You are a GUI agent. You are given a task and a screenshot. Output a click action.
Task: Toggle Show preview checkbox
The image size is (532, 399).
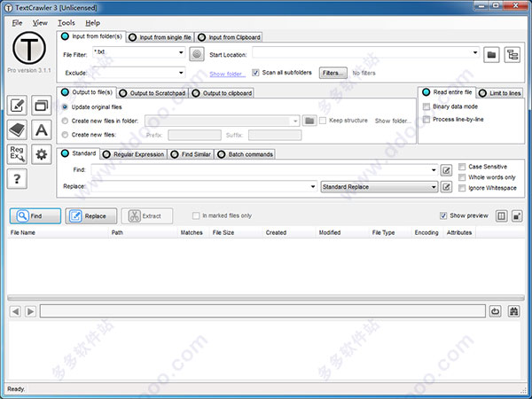[x=443, y=215]
